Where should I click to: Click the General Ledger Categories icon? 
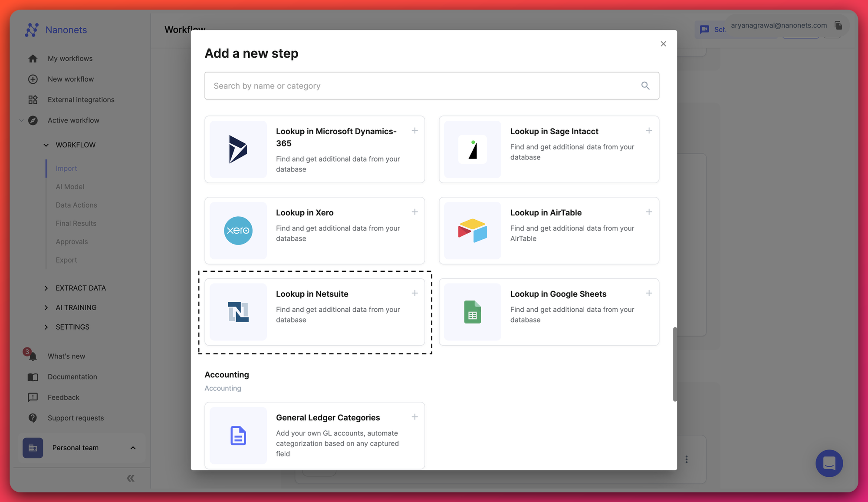click(x=237, y=436)
